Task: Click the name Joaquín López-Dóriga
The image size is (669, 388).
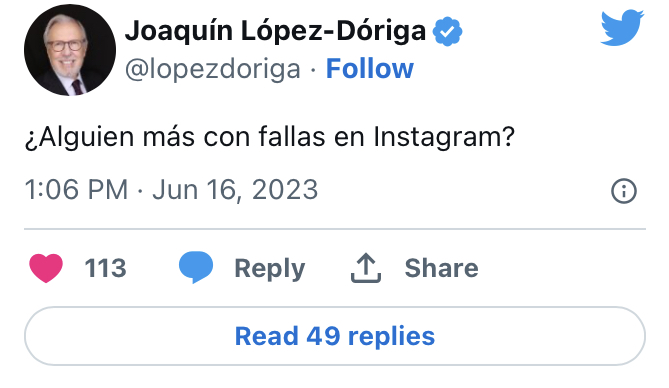Action: [276, 31]
